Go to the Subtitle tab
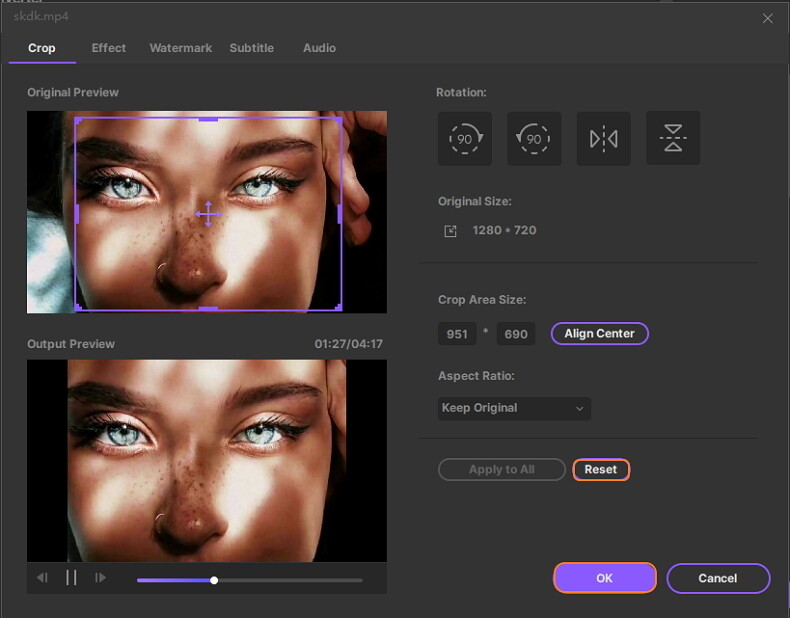The image size is (790, 618). pos(252,48)
